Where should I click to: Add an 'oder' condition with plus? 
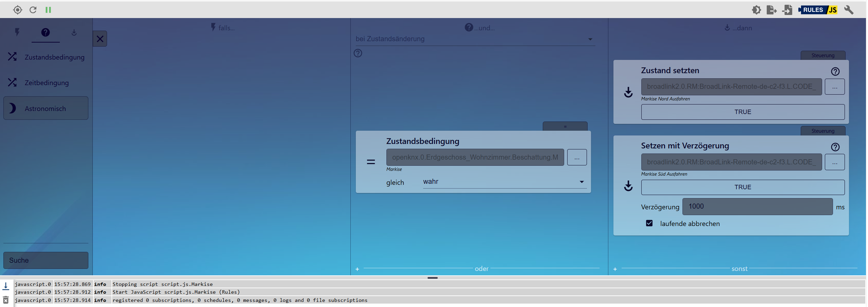(357, 269)
